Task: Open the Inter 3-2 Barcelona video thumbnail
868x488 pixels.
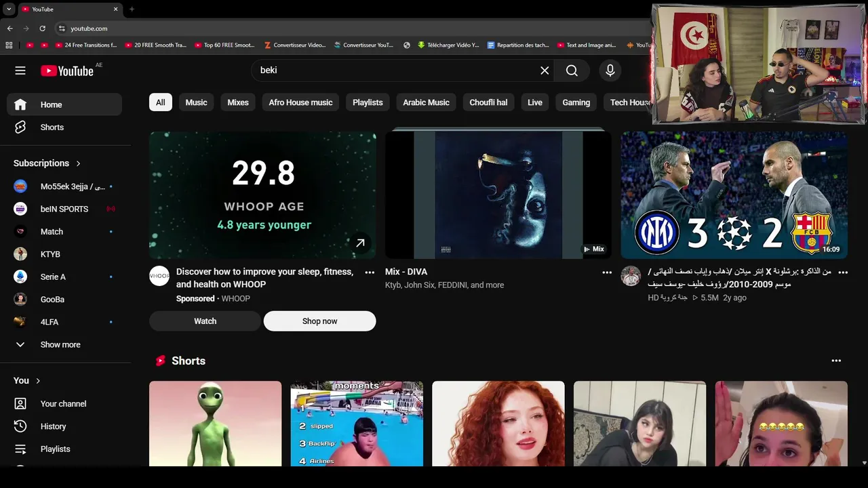Action: point(734,195)
